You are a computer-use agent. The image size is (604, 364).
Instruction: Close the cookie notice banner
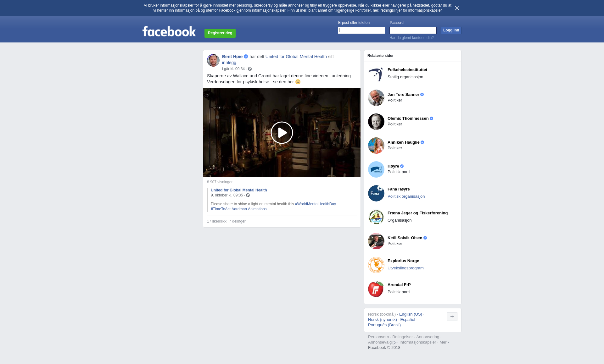pyautogui.click(x=457, y=8)
